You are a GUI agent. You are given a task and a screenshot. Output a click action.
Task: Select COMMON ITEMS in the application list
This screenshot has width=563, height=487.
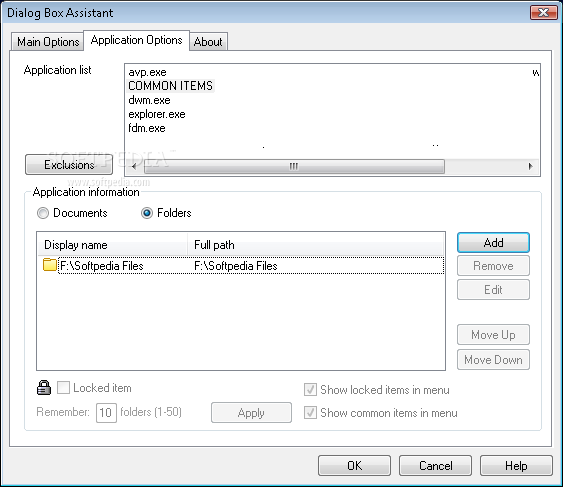tap(170, 86)
